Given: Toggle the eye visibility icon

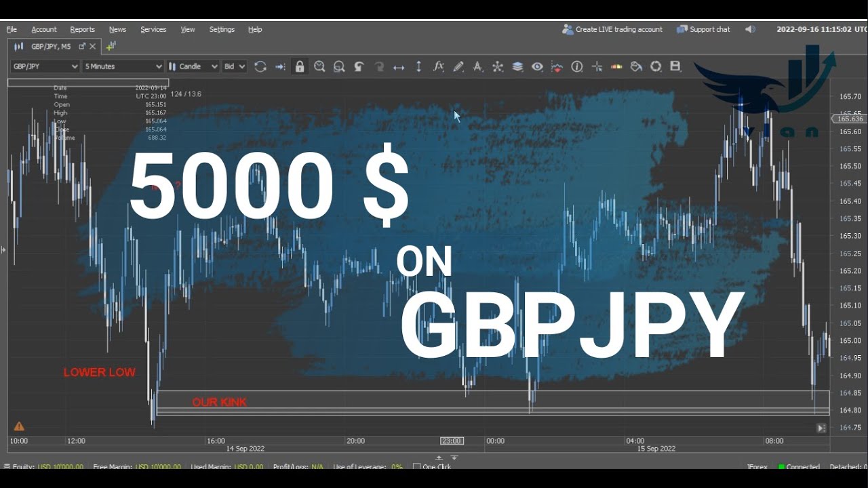Looking at the screenshot, I should pyautogui.click(x=537, y=66).
